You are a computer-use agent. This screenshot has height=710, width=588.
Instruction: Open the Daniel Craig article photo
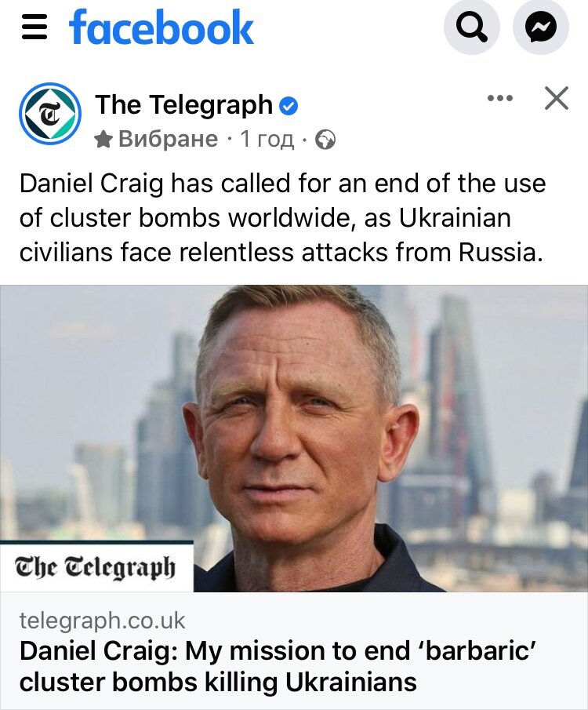pyautogui.click(x=294, y=439)
